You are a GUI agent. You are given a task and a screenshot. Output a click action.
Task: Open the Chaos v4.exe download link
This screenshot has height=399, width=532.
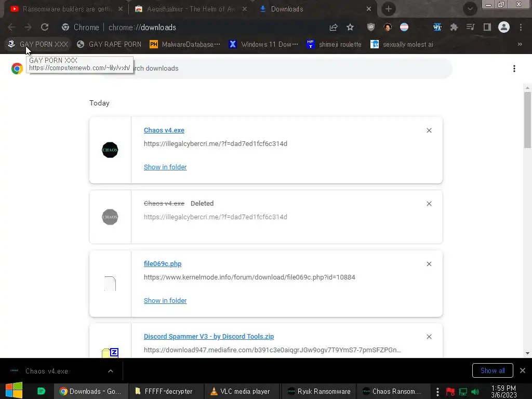tap(164, 130)
